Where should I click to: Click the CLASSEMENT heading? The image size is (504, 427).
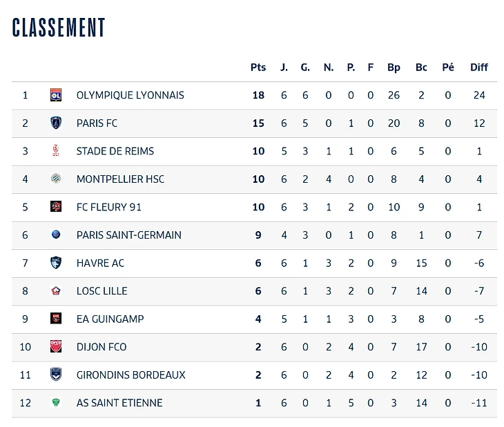(x=59, y=28)
